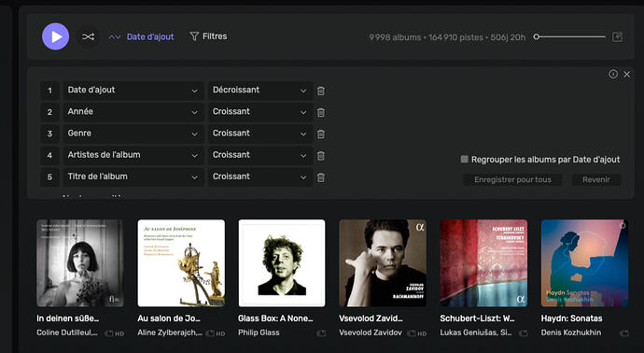Open the info icon in sort panel
Viewport: 644px width, 353px height.
[x=613, y=74]
